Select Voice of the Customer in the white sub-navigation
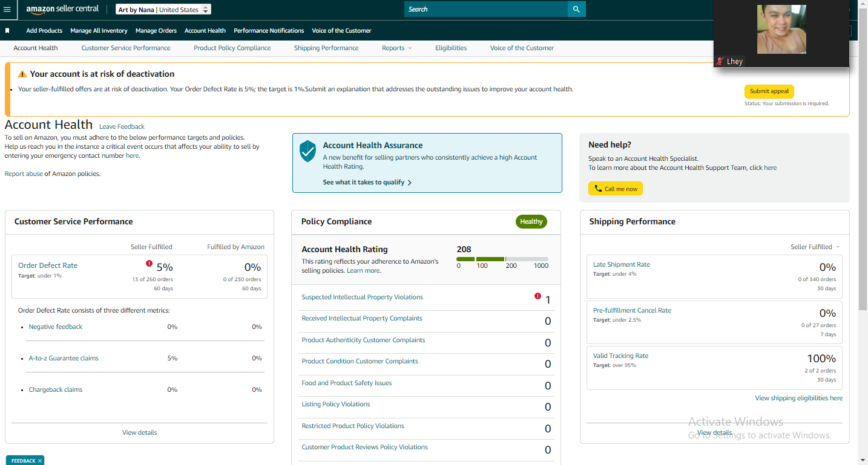868x465 pixels. point(522,48)
